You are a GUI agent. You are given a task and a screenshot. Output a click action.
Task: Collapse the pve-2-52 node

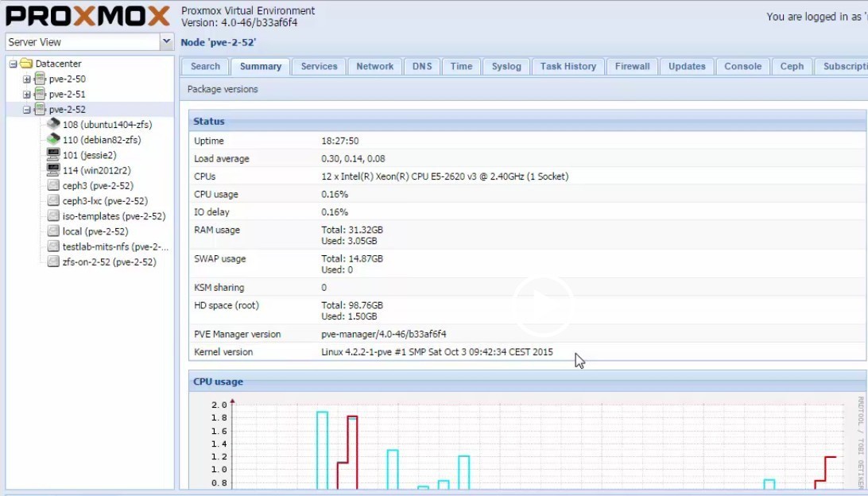tap(26, 110)
